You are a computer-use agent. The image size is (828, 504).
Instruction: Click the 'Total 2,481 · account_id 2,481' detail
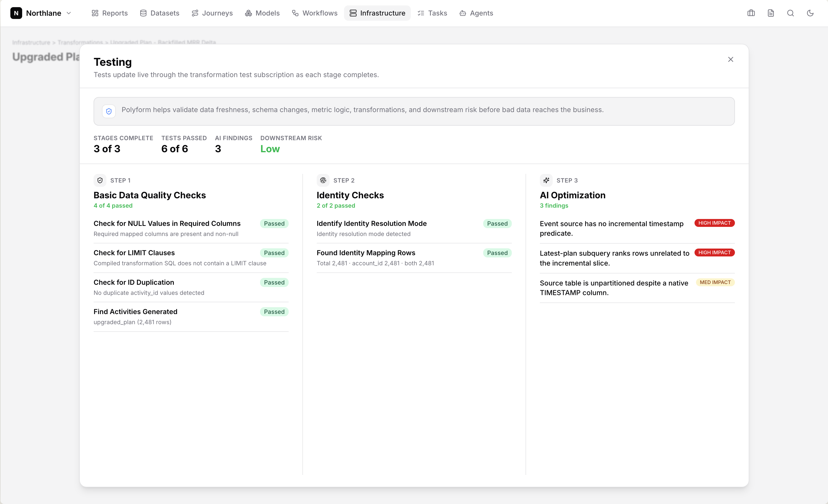375,263
